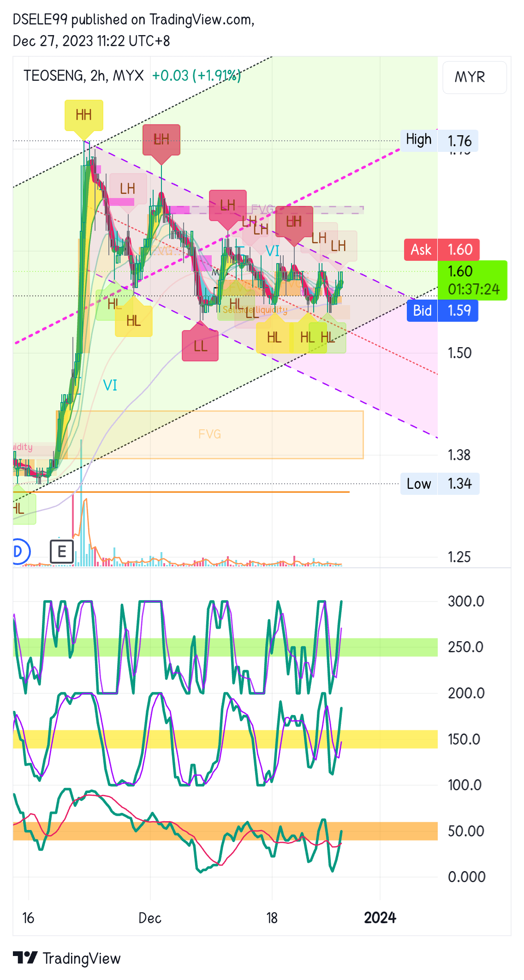Click the 50.00 indicator scale label

tap(466, 831)
